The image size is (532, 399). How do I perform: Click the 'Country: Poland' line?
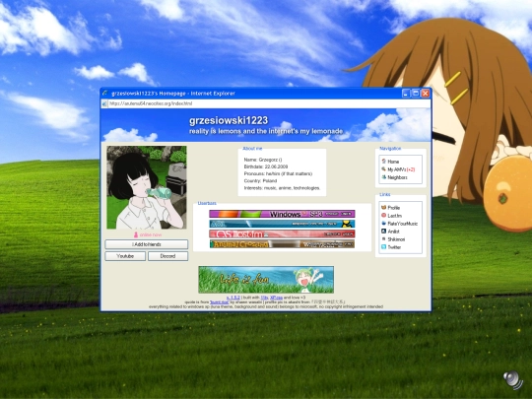click(260, 181)
